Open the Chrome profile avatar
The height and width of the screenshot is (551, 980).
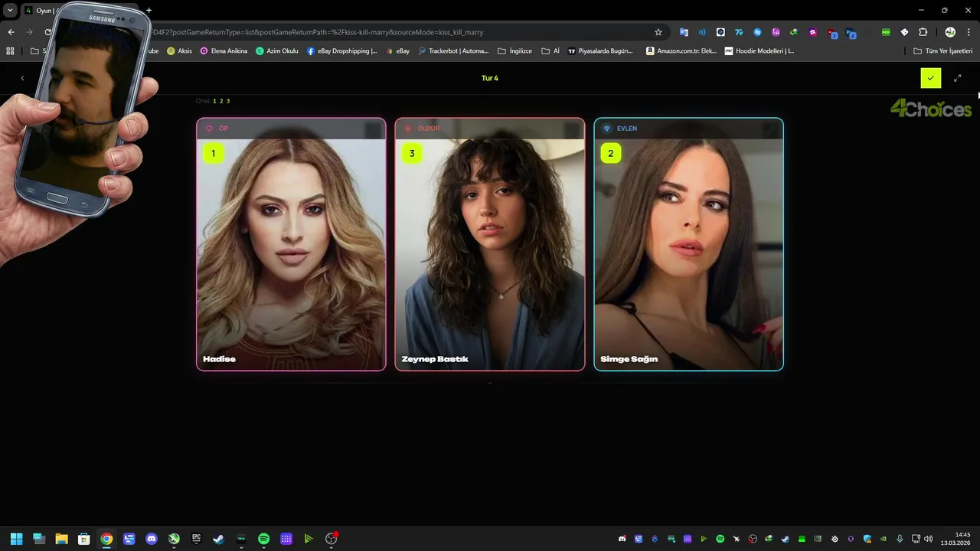[x=950, y=32]
